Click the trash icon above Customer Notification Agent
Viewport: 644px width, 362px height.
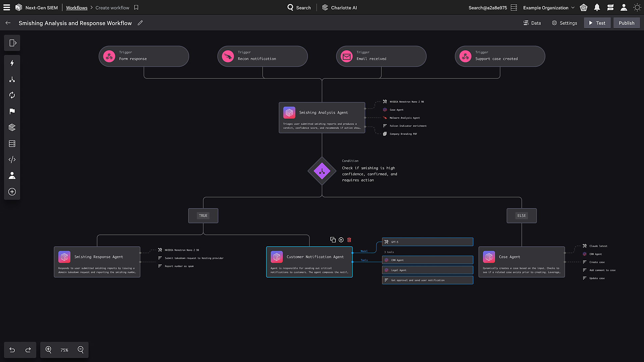coord(349,240)
